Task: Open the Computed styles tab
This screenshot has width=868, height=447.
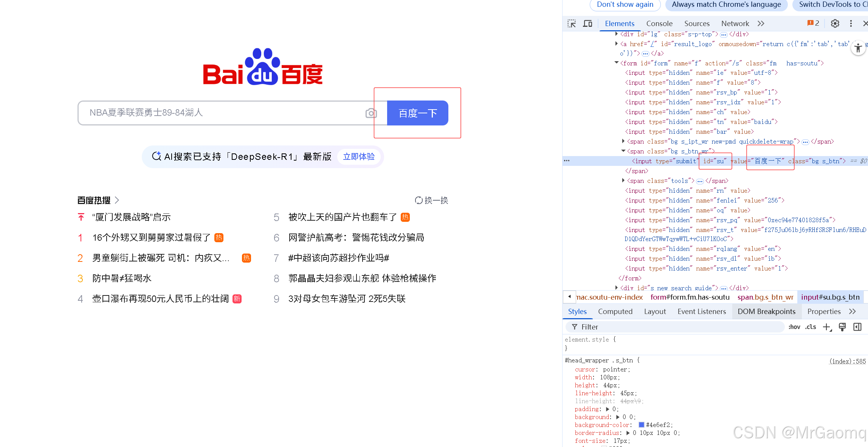Action: point(615,312)
